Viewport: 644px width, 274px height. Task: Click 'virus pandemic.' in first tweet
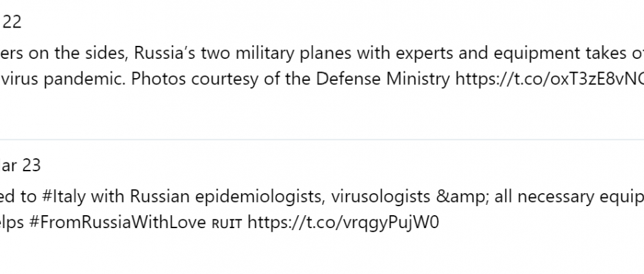(63, 79)
